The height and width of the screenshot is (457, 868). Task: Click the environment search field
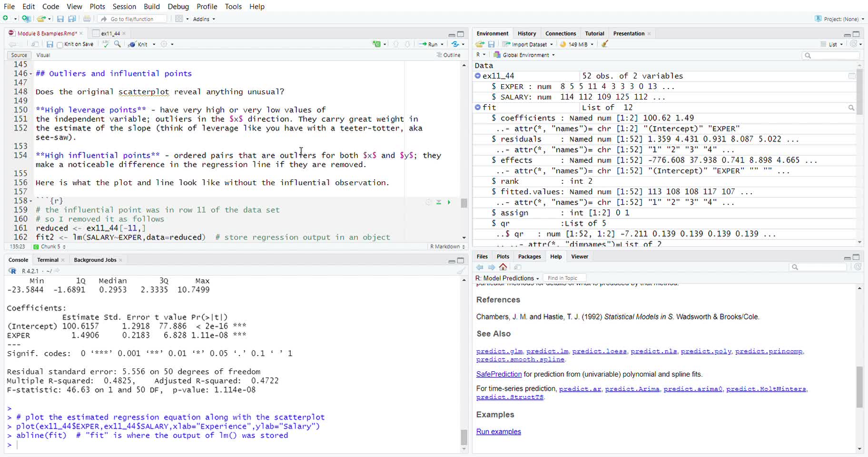pyautogui.click(x=830, y=56)
